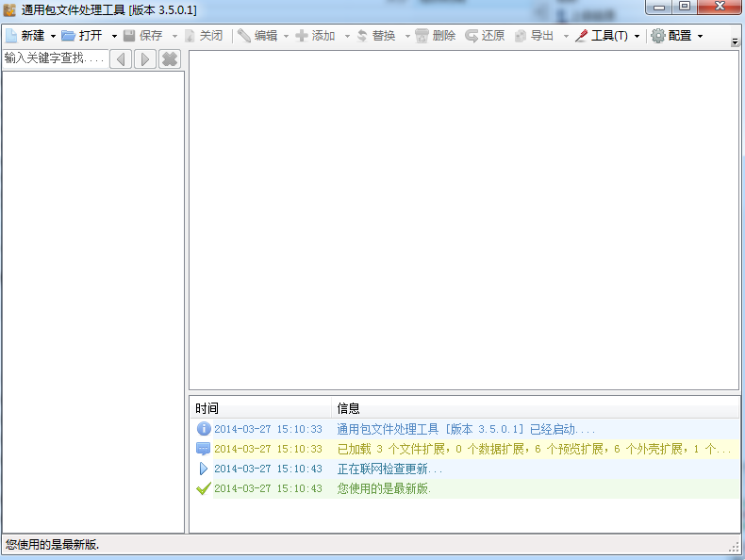Click the 删除 (Delete) bin icon
745x560 pixels.
(x=422, y=36)
